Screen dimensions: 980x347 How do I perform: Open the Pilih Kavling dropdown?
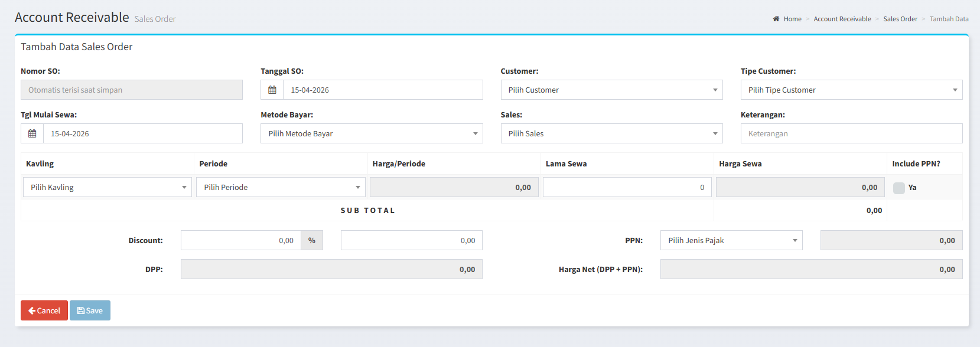click(x=107, y=187)
